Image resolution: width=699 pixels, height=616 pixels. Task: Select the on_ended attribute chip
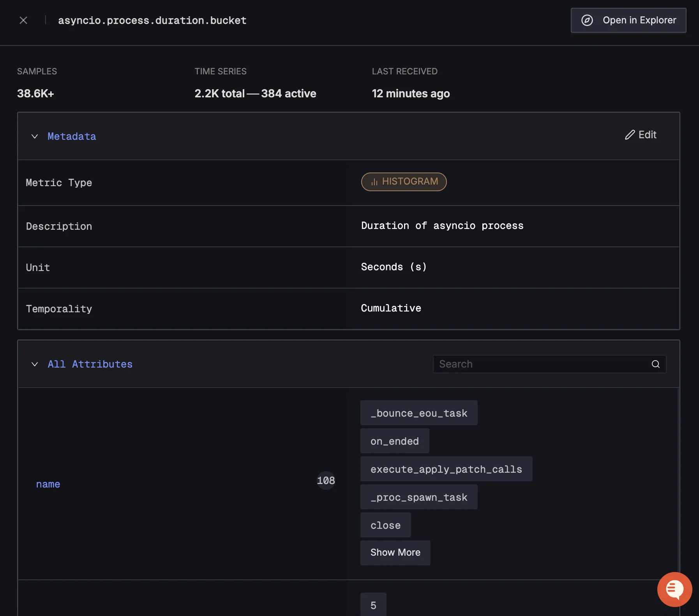(394, 441)
